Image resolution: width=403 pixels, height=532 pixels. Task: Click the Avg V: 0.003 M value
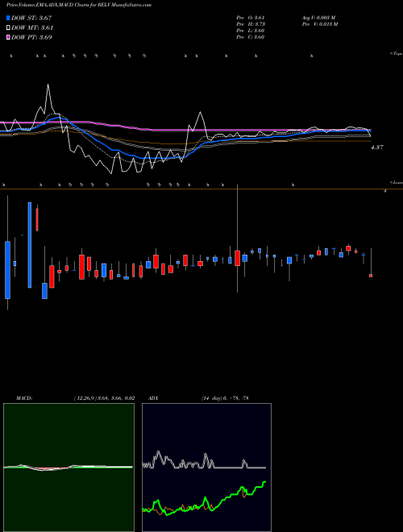(x=319, y=17)
